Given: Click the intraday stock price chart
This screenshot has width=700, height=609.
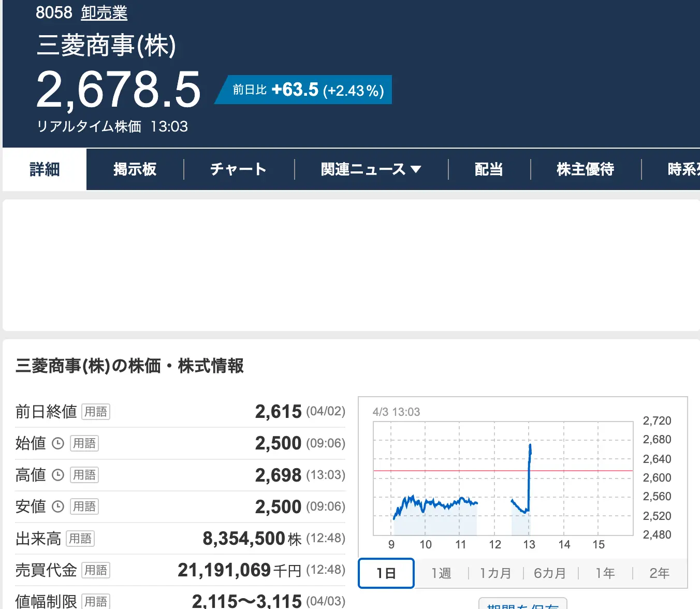Looking at the screenshot, I should click(x=503, y=479).
